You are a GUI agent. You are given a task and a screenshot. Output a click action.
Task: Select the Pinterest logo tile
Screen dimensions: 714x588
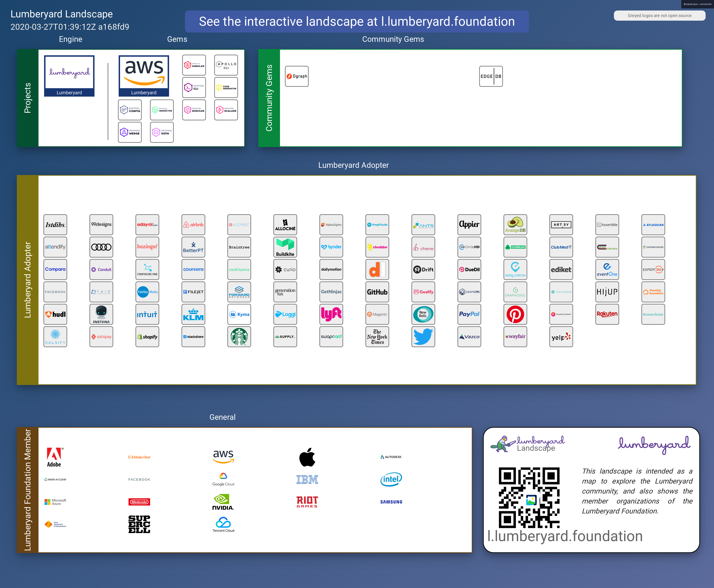coord(515,314)
